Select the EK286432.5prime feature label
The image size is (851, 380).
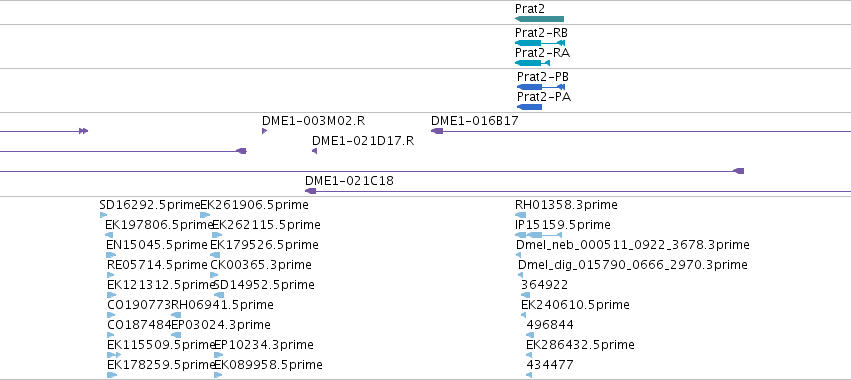(x=580, y=345)
